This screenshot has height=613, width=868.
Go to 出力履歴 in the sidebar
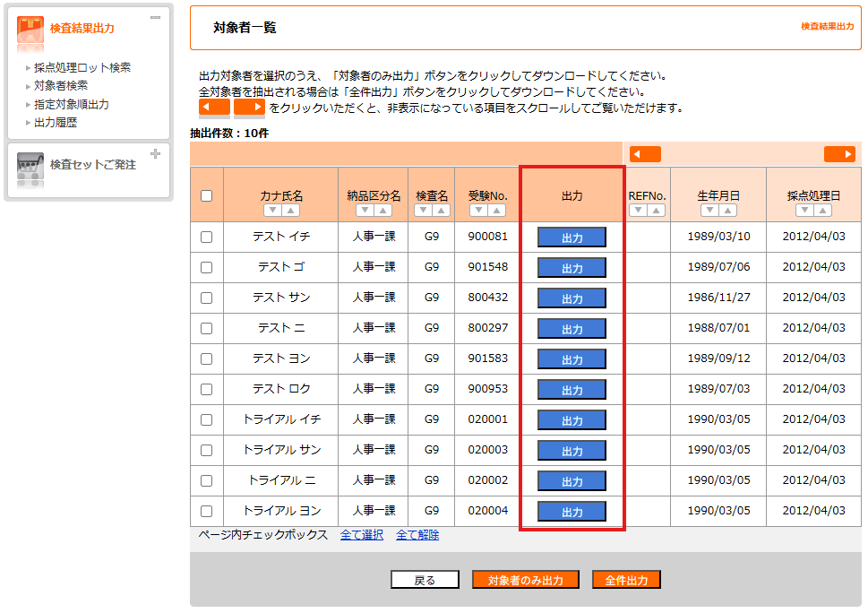pos(56,123)
